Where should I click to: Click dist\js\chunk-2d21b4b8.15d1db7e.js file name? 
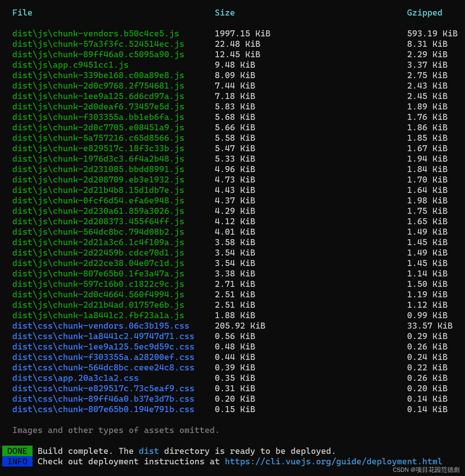[98, 190]
